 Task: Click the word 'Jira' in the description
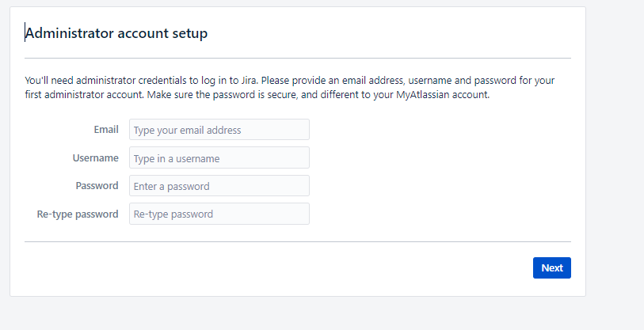[x=249, y=80]
